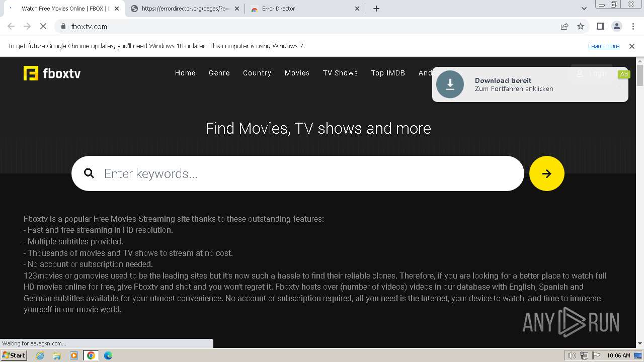Open Microsoft Edge from the taskbar
The width and height of the screenshot is (644, 362).
[x=108, y=355]
